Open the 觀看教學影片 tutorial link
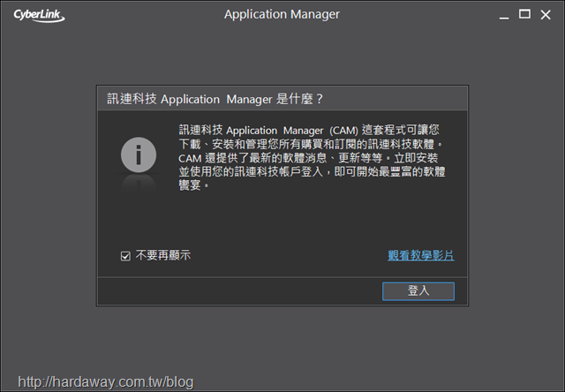565x392 pixels. click(421, 255)
